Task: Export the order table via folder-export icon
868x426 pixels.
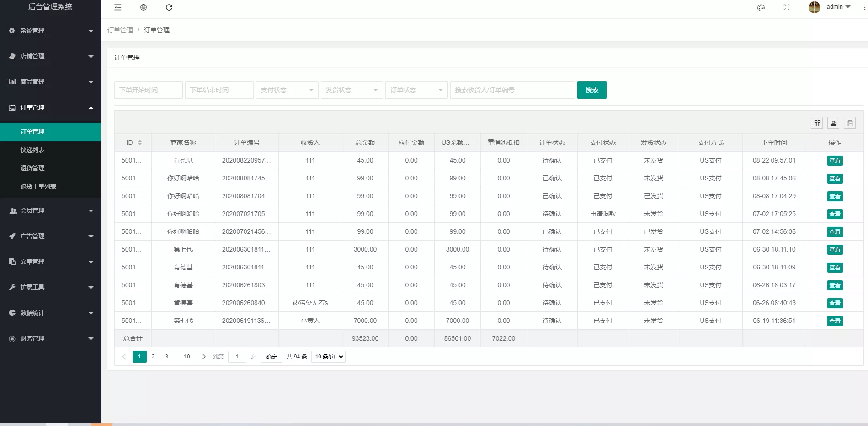Action: 833,123
